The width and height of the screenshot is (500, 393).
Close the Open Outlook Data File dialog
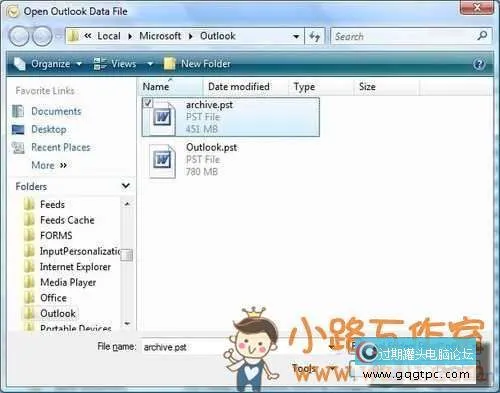point(477,7)
